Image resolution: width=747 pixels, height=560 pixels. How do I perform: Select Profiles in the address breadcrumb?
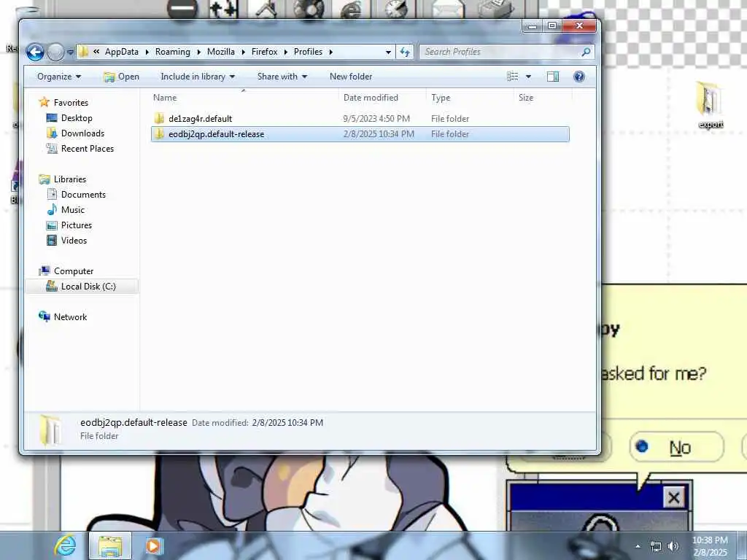(308, 52)
